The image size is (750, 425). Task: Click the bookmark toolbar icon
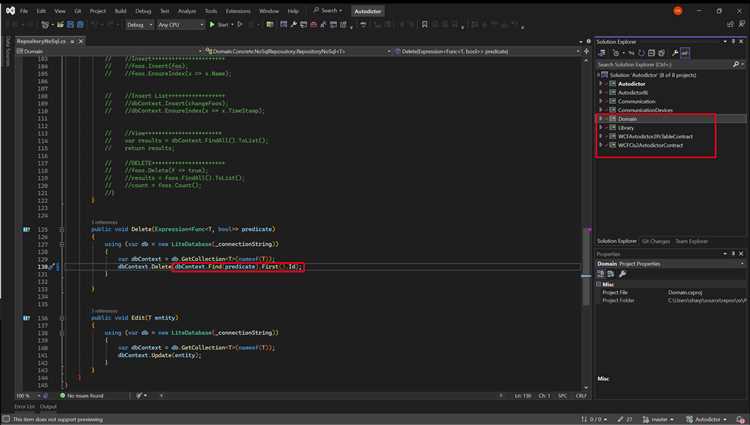(x=424, y=24)
